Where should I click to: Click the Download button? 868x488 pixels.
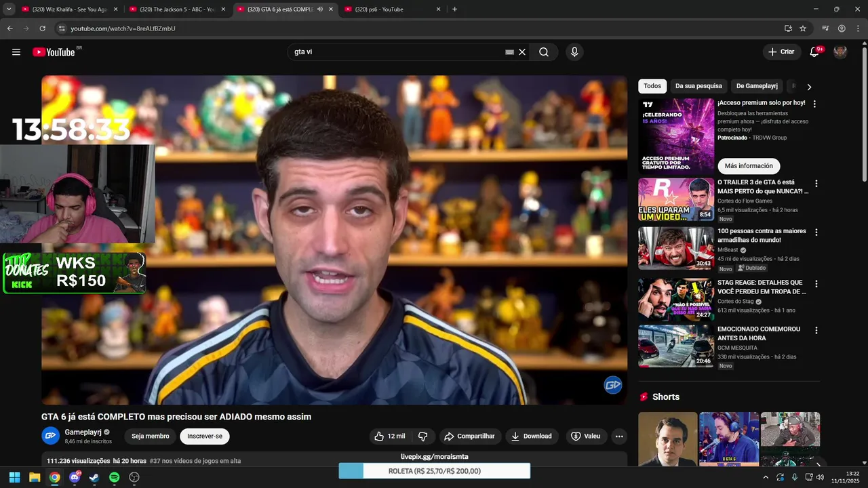pos(532,436)
